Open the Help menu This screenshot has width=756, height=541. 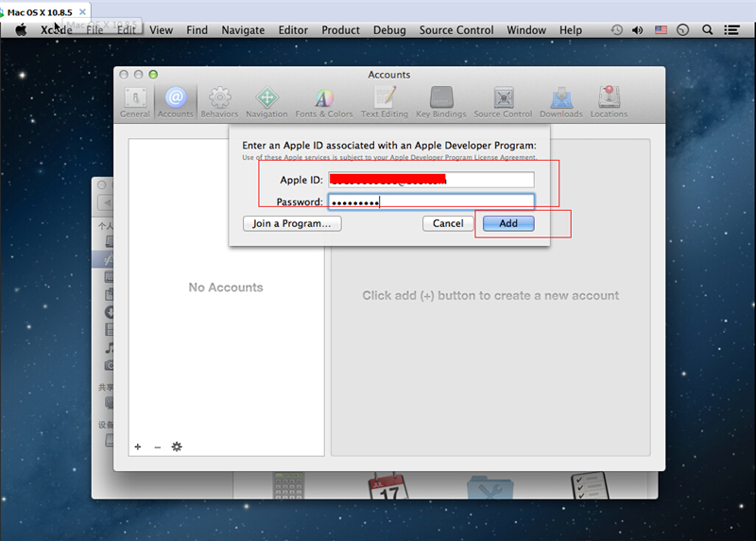tap(571, 30)
